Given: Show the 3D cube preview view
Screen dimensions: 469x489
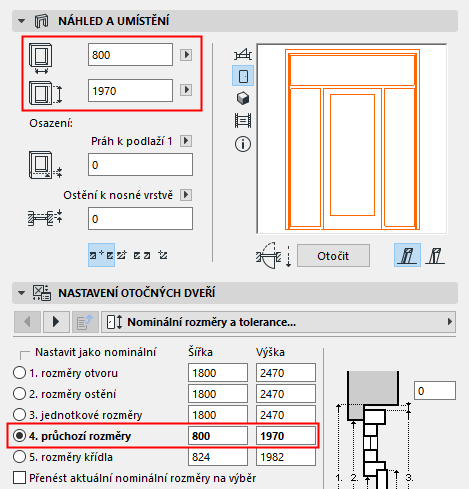Looking at the screenshot, I should (243, 98).
